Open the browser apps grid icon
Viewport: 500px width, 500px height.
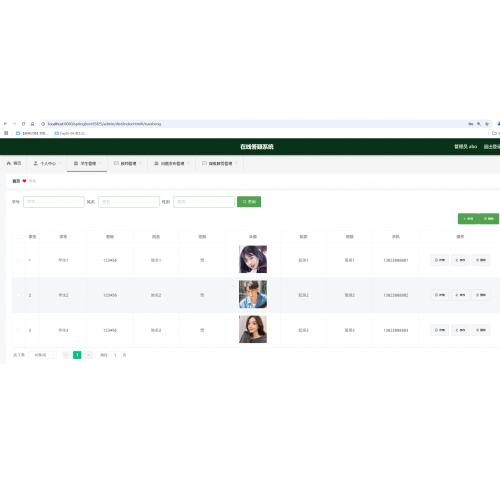coord(6,133)
